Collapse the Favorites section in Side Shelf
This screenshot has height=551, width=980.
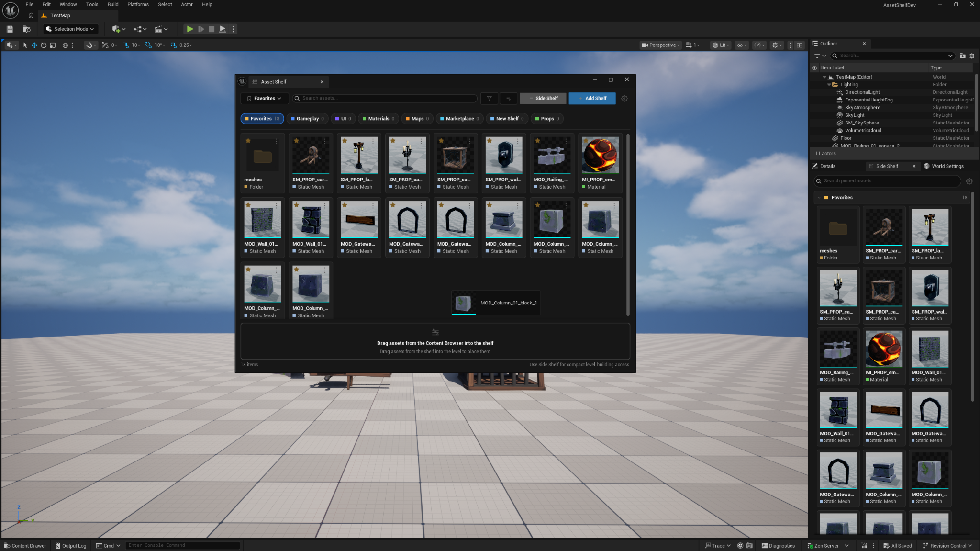pyautogui.click(x=819, y=198)
